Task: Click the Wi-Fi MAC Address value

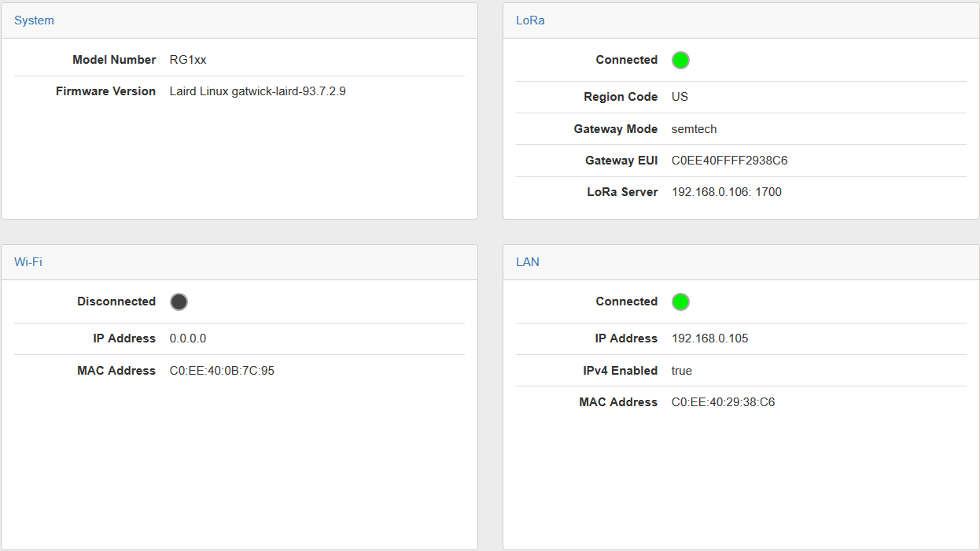Action: [222, 371]
